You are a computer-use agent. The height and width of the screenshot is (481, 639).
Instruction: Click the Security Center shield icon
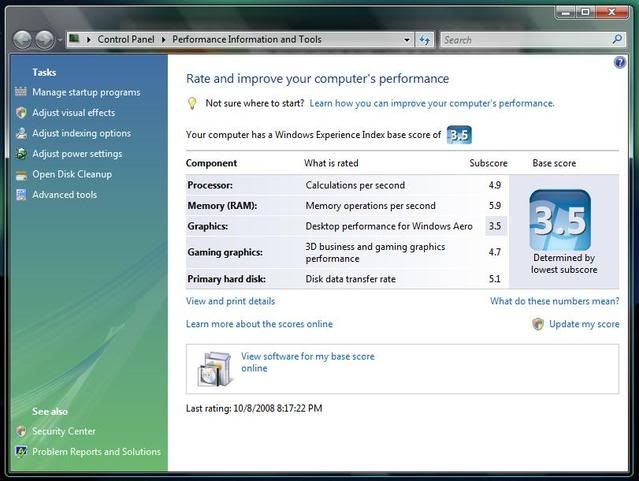pyautogui.click(x=21, y=431)
